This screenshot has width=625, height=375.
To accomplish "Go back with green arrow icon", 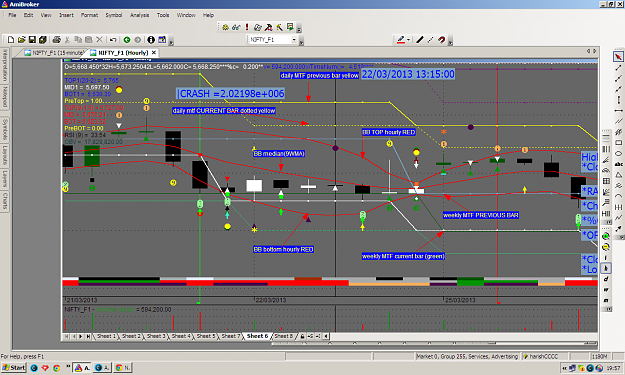I will tap(127, 39).
